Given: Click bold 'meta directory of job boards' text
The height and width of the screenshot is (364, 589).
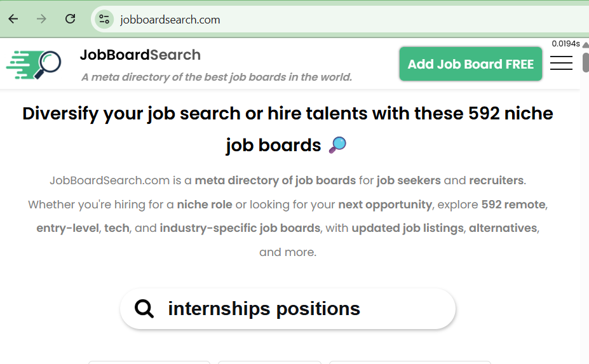Looking at the screenshot, I should (x=275, y=180).
